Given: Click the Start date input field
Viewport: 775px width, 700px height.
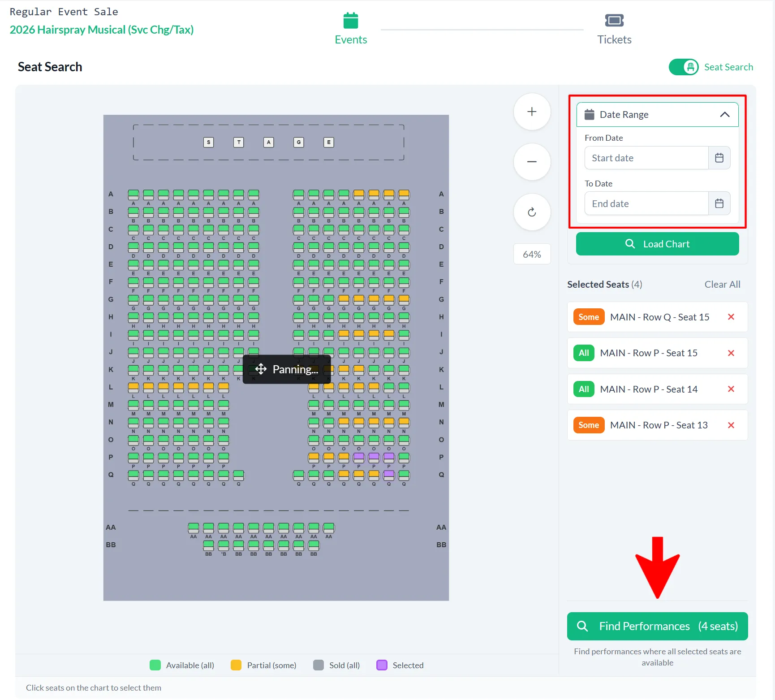Looking at the screenshot, I should (x=646, y=158).
